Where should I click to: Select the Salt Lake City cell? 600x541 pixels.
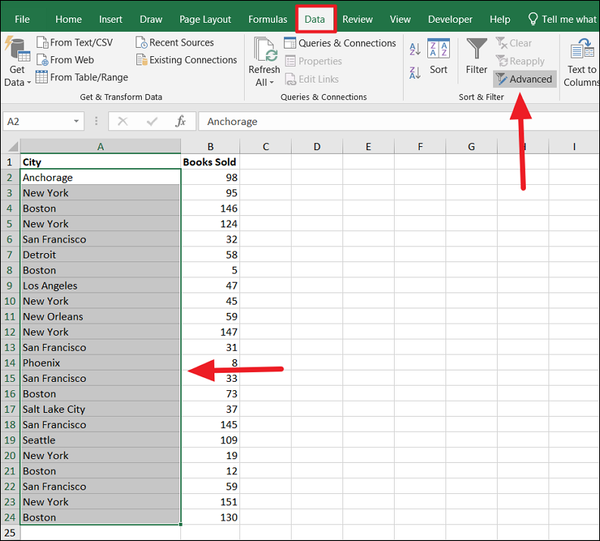[x=100, y=409]
